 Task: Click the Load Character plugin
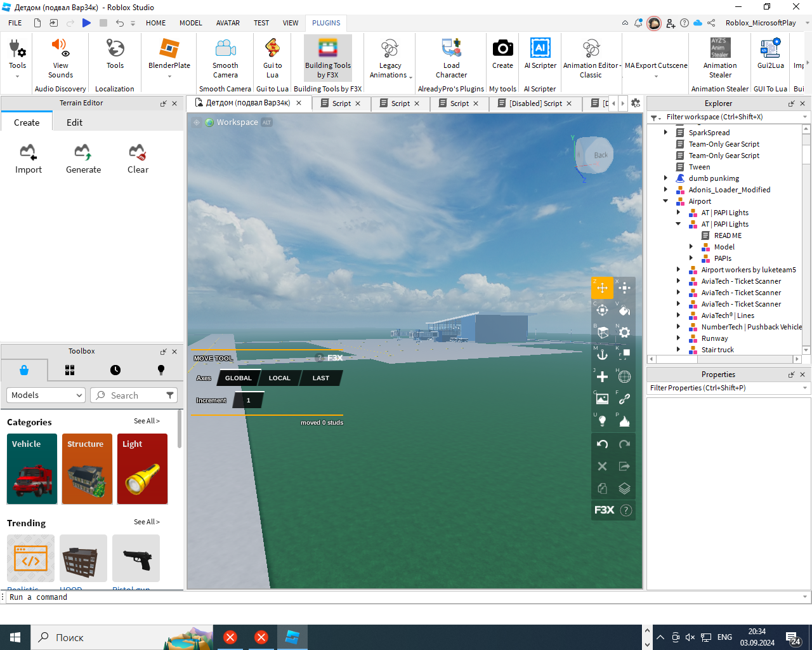pyautogui.click(x=451, y=58)
